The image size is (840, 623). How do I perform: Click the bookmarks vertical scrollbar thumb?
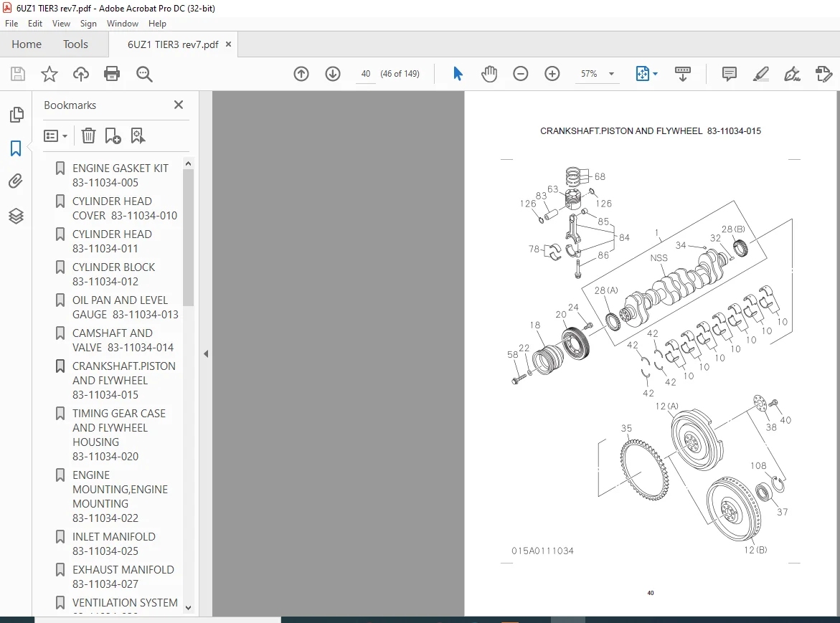(188, 238)
